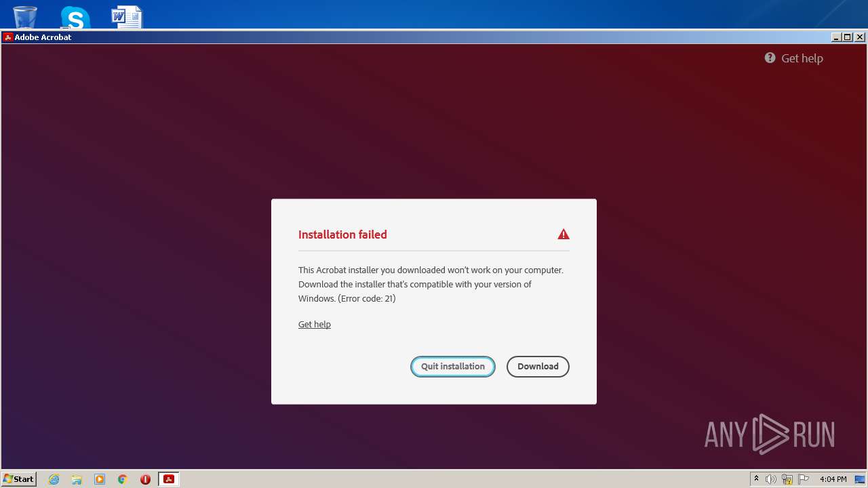Click the Error code: 21 text

click(367, 298)
